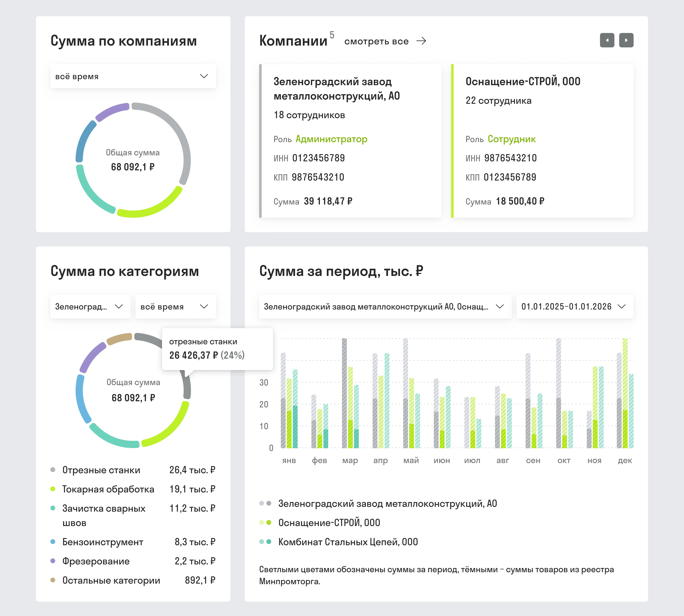Click the 'Сотрудник' role label

(x=512, y=139)
